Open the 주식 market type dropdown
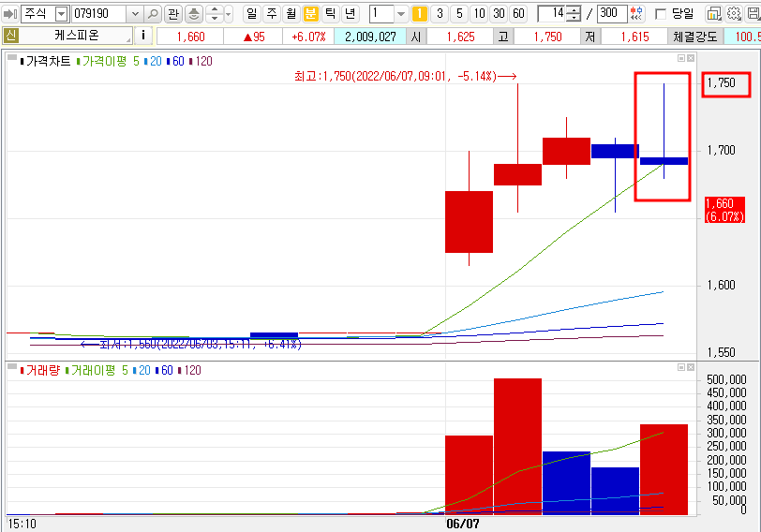The image size is (761, 532). (x=61, y=13)
